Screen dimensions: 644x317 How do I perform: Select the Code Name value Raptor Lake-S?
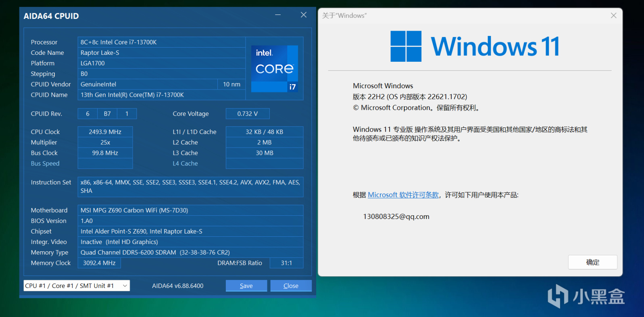pos(161,52)
